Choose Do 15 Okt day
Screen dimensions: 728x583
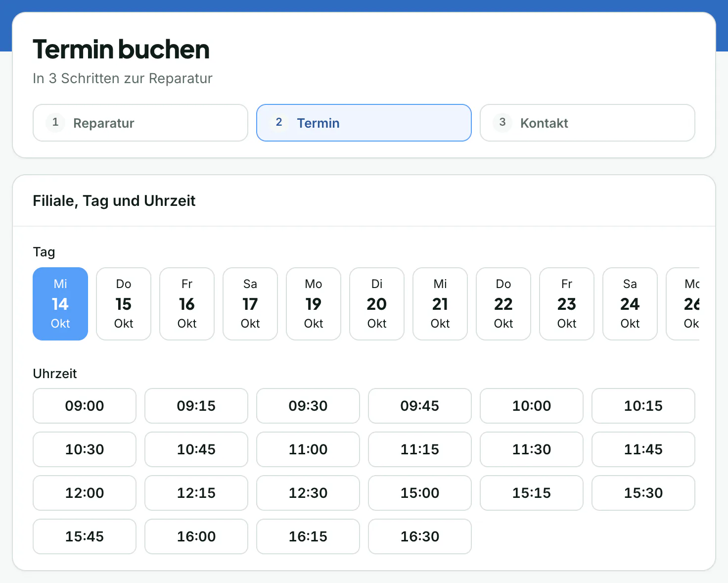[124, 304]
